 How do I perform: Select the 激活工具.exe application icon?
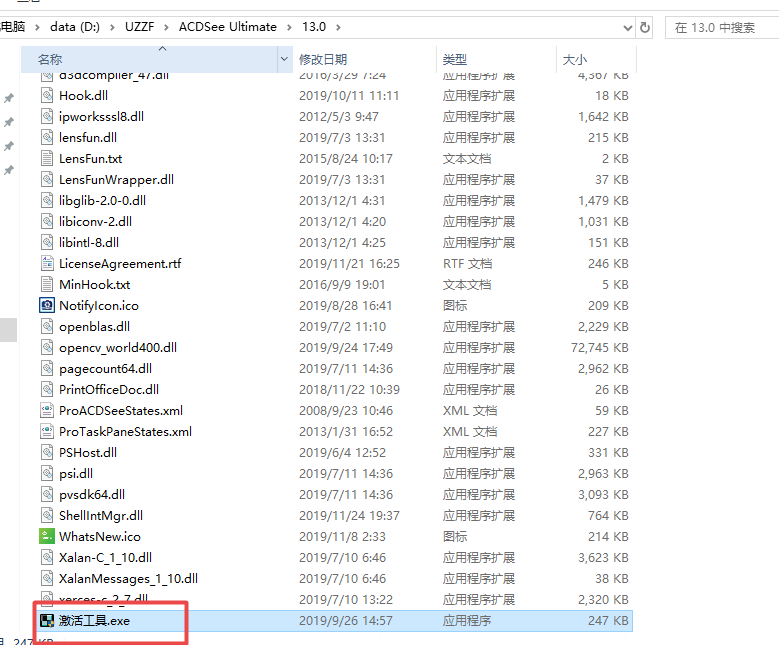(47, 621)
